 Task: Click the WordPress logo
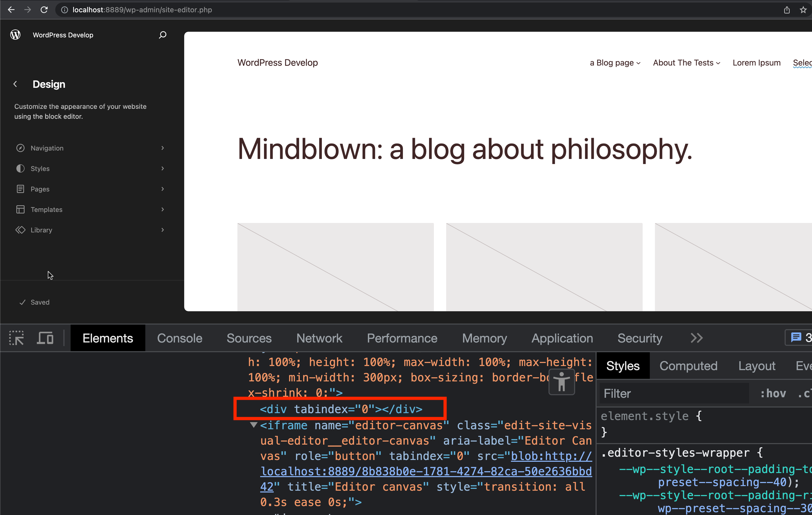(x=15, y=34)
